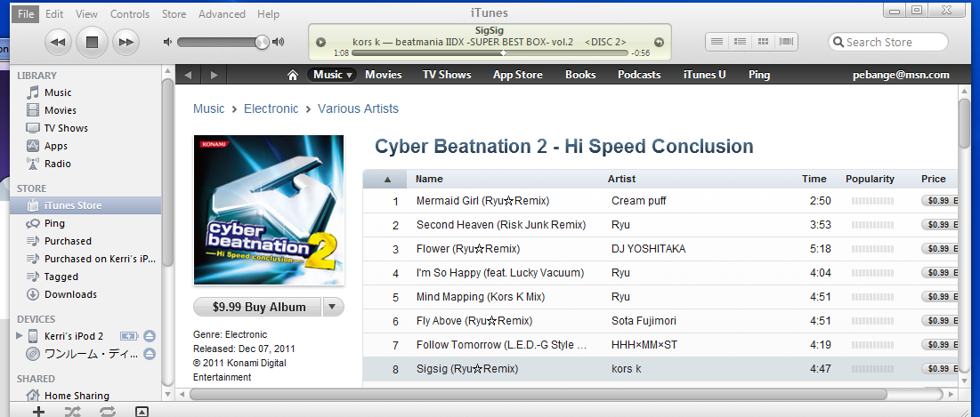980x417 pixels.
Task: Open the Music dropdown in store bar
Action: [x=331, y=75]
